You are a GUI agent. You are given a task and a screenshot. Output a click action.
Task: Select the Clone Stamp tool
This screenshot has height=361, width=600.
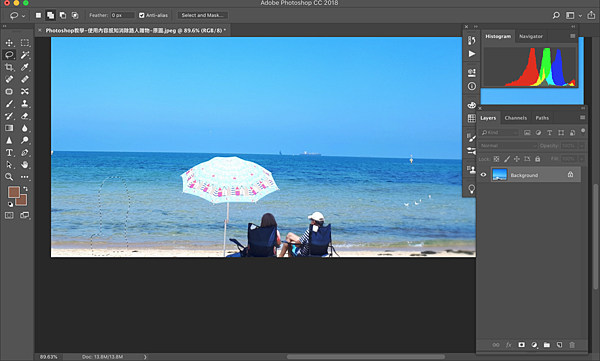25,103
